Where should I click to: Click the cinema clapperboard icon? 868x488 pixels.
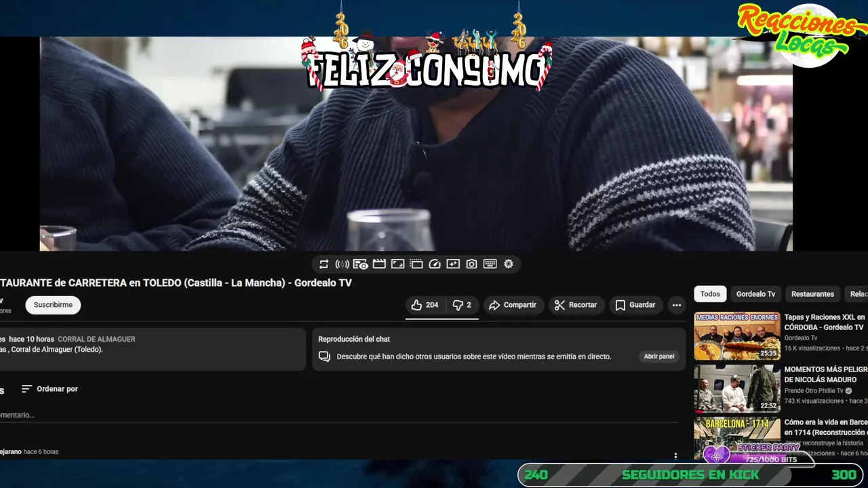379,264
